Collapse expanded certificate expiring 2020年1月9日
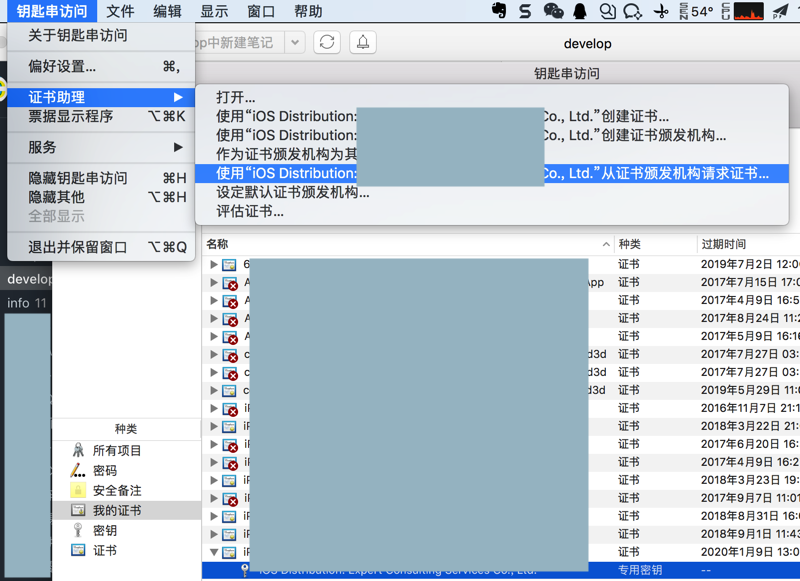Screen dimensions: 800x581 (214, 552)
